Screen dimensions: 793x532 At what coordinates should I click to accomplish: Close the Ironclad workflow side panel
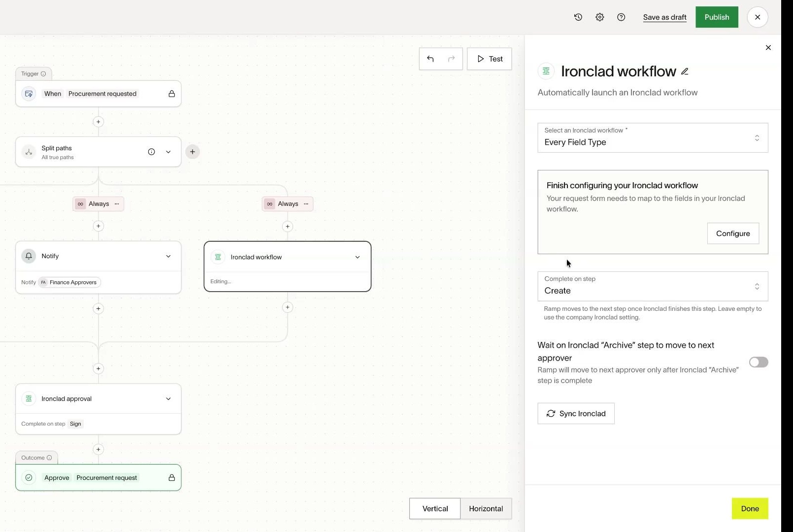click(768, 47)
